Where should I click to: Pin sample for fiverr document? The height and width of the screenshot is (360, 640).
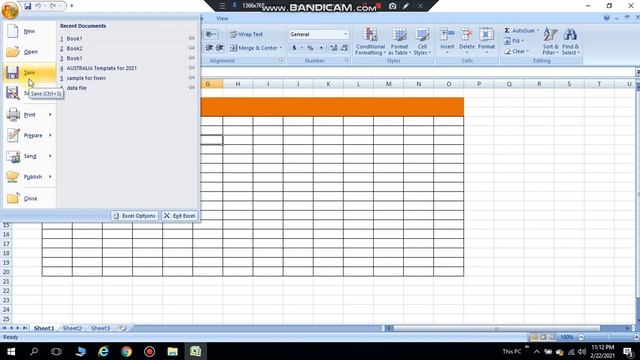[x=192, y=78]
